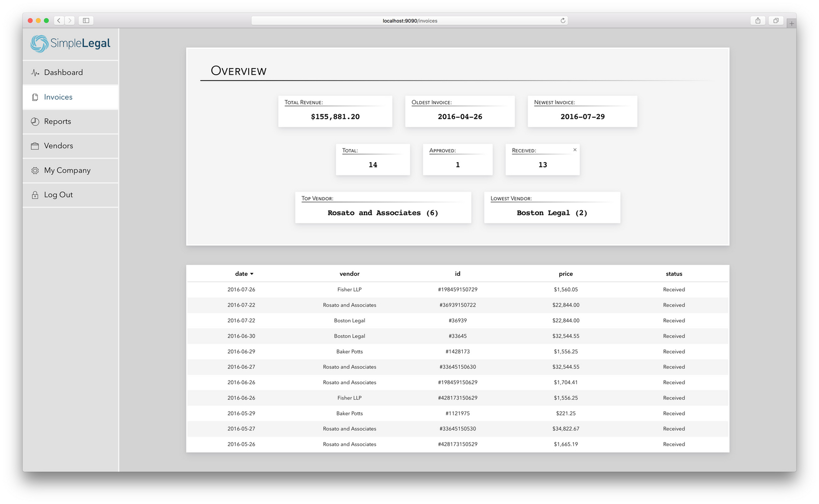Toggle the Safari sidebar panel icon
The image size is (819, 504).
[85, 20]
